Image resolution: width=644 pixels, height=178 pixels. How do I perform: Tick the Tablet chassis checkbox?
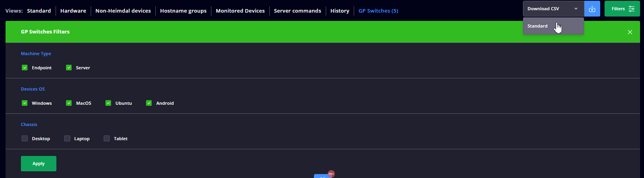[x=107, y=139]
